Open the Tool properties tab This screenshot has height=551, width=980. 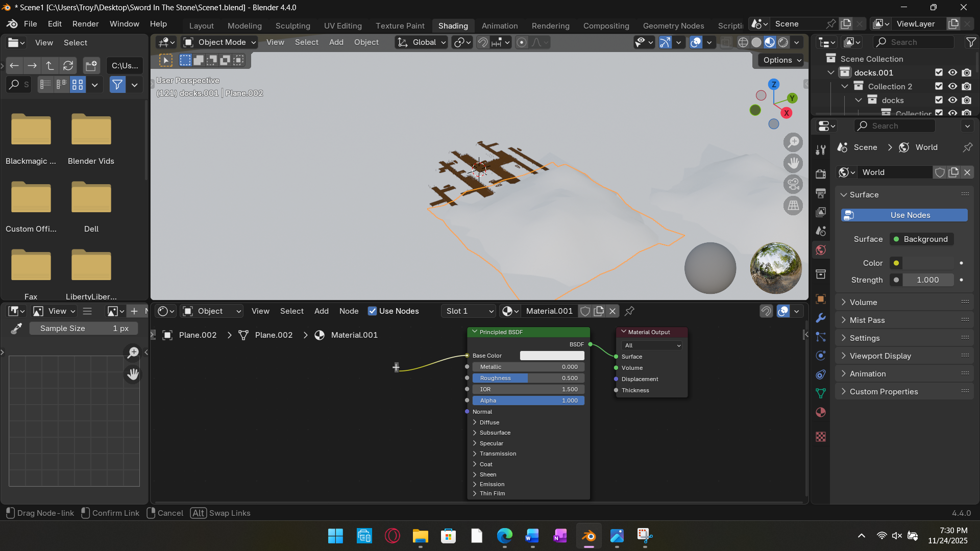(x=821, y=150)
